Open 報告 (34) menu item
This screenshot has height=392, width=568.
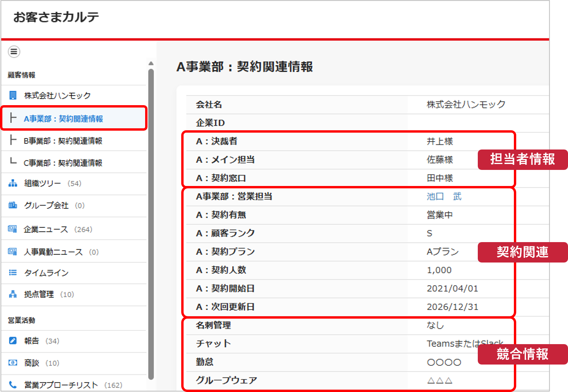[x=74, y=341]
